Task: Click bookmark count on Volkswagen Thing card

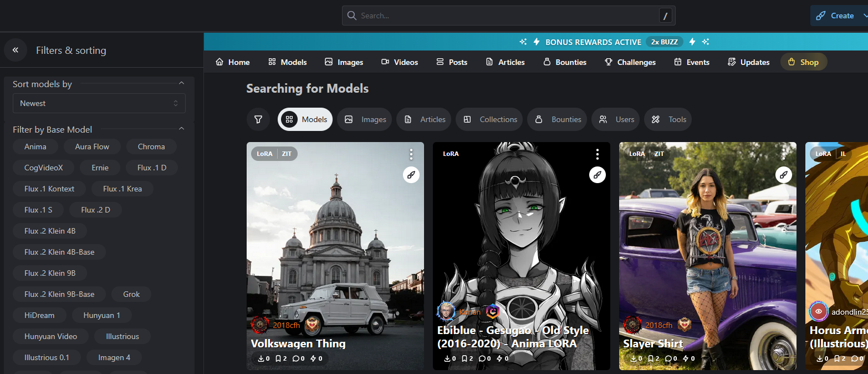Action: [281, 358]
